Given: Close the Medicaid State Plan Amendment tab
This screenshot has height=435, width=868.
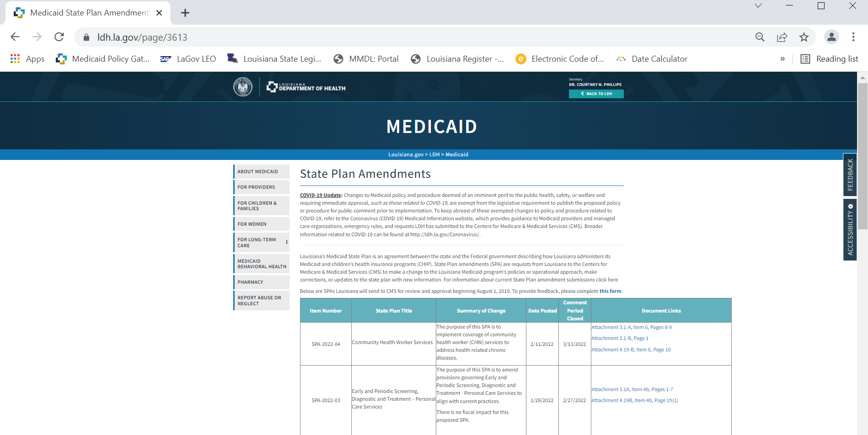Looking at the screenshot, I should click(159, 13).
